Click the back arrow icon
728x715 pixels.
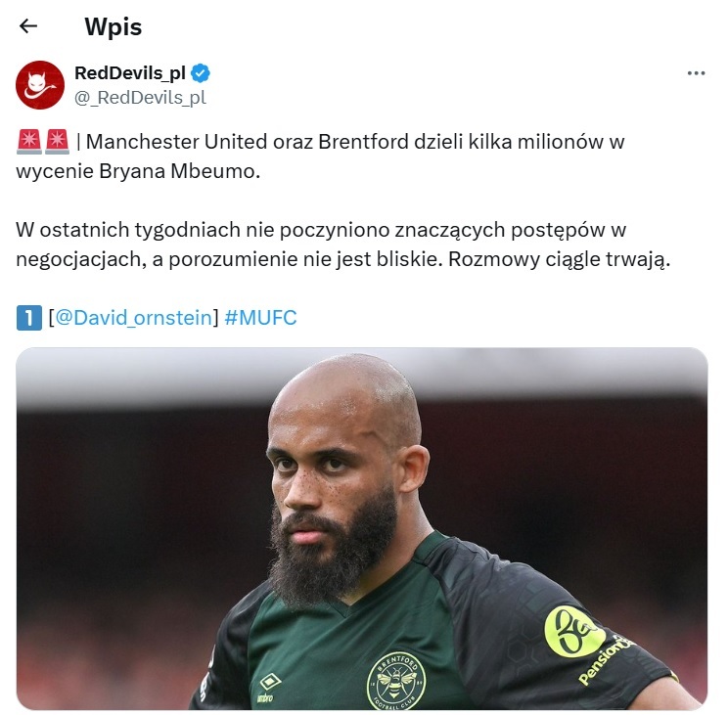[27, 26]
